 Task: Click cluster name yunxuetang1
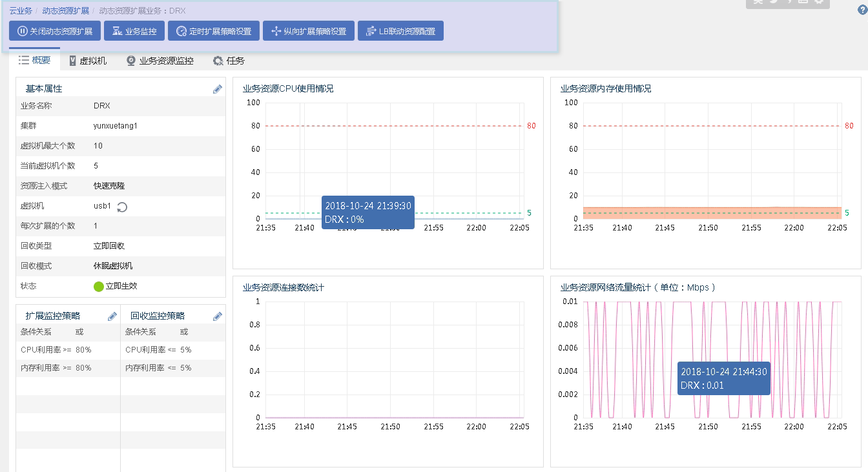116,126
